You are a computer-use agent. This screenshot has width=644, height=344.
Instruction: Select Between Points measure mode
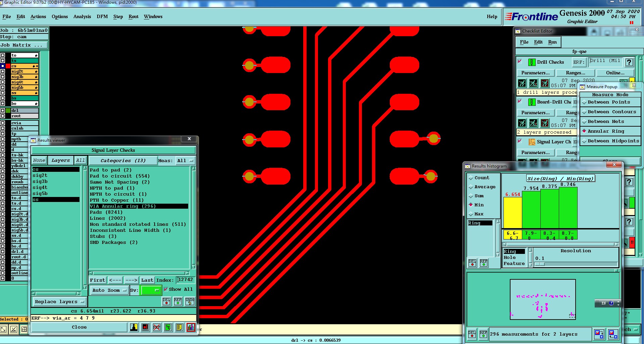(x=610, y=102)
